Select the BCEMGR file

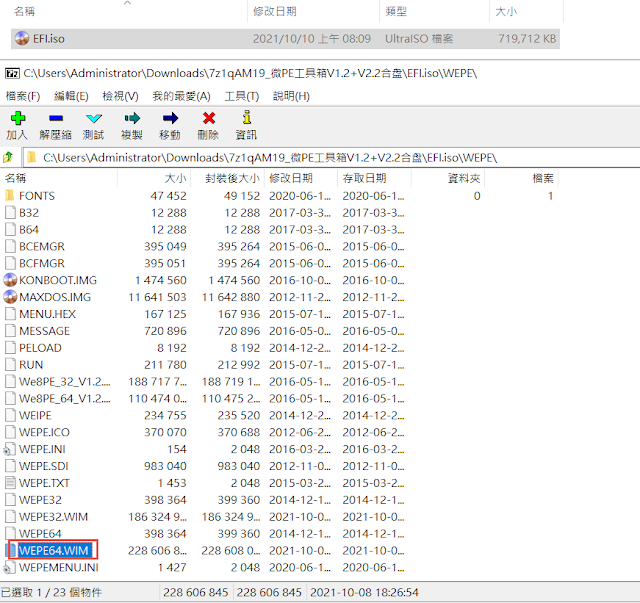pyautogui.click(x=42, y=247)
